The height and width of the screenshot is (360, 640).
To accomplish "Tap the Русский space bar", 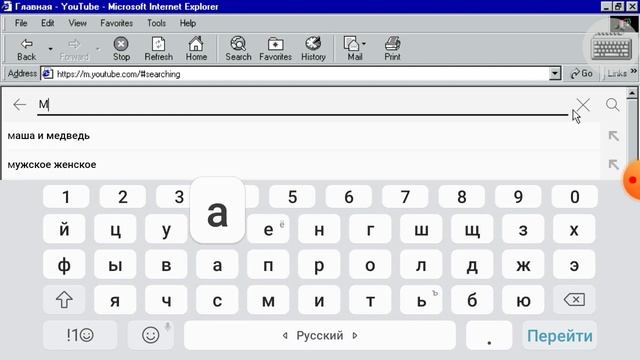I will [320, 335].
